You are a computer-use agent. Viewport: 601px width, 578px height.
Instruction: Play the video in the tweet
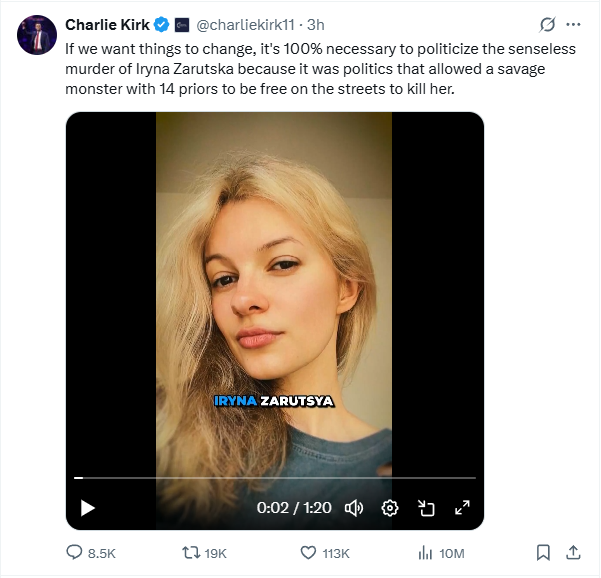pyautogui.click(x=87, y=508)
